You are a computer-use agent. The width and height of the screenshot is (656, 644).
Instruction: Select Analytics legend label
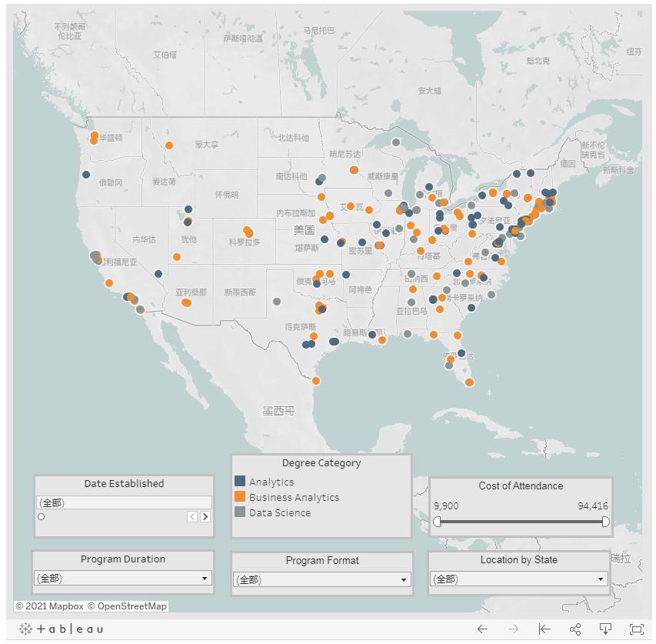click(271, 482)
